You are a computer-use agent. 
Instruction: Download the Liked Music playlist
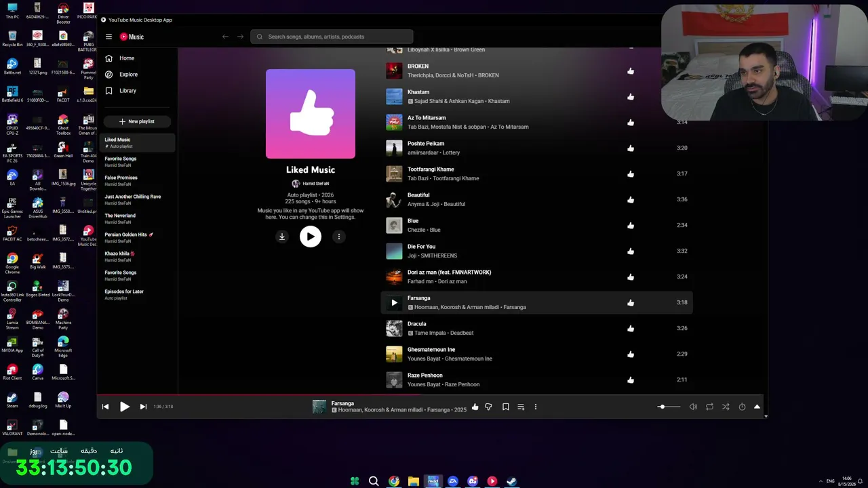coord(282,237)
